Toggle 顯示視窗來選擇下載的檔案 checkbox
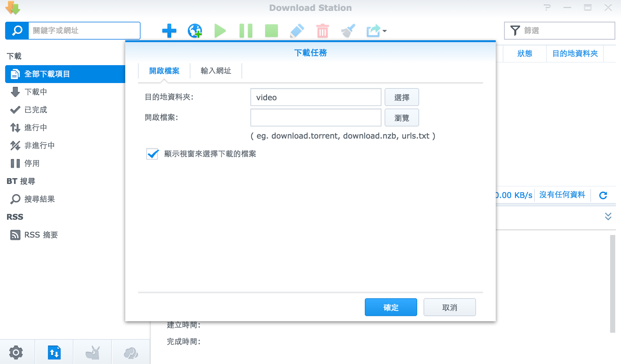The height and width of the screenshot is (364, 621). (x=153, y=154)
